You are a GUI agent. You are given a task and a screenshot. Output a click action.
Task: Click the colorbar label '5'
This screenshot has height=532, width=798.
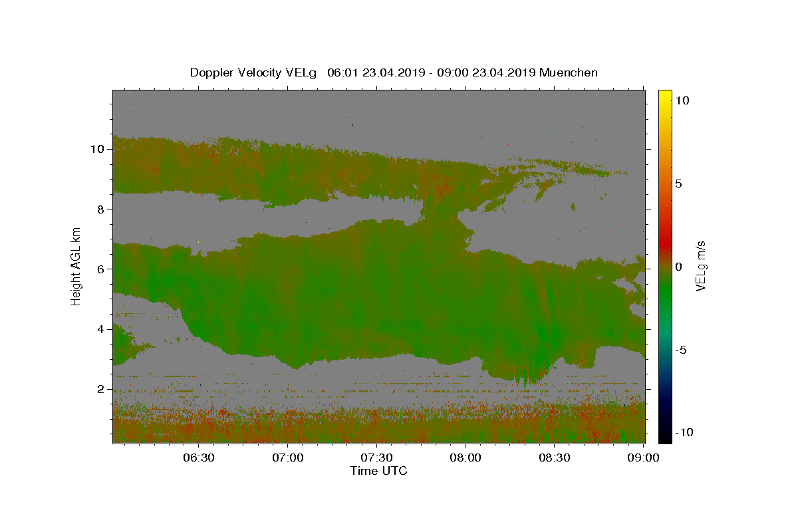679,184
